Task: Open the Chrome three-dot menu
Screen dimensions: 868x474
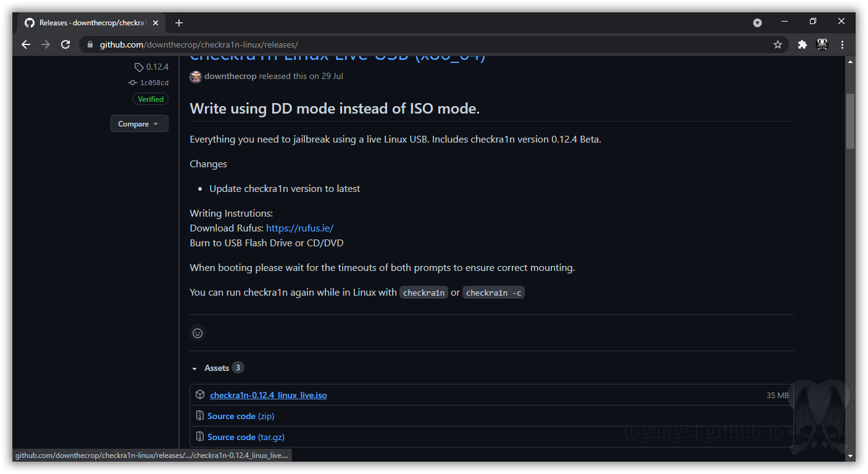Action: coord(842,44)
